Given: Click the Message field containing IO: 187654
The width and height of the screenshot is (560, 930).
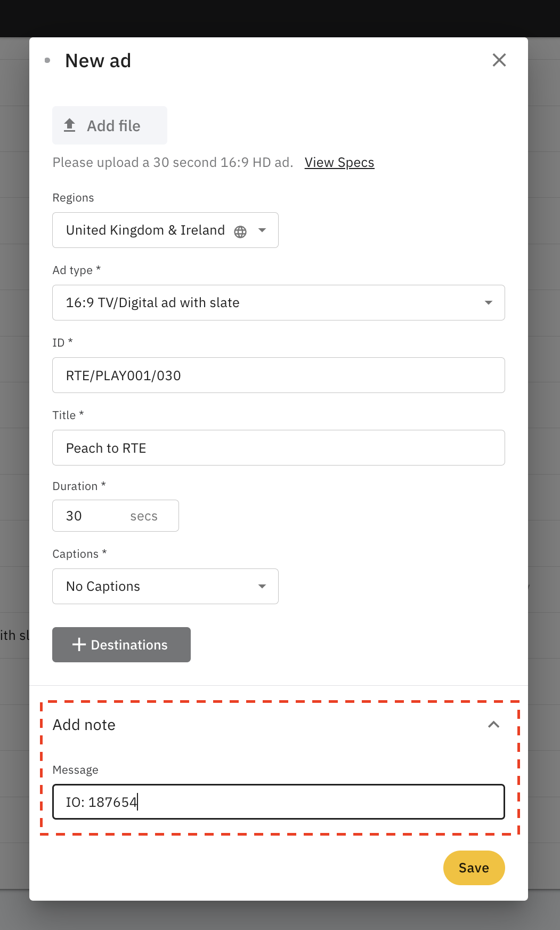Looking at the screenshot, I should [x=278, y=801].
